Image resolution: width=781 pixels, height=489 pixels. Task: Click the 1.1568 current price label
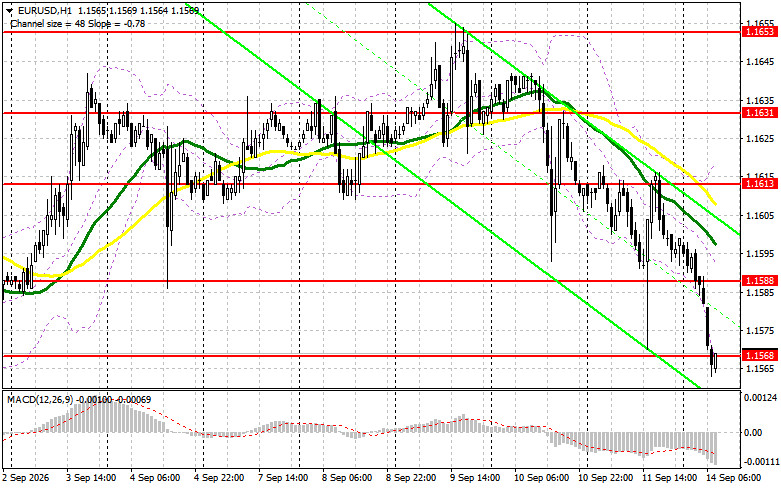click(x=760, y=356)
